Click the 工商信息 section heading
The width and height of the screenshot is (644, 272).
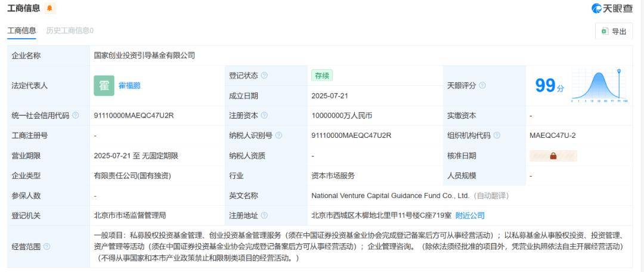(x=24, y=8)
